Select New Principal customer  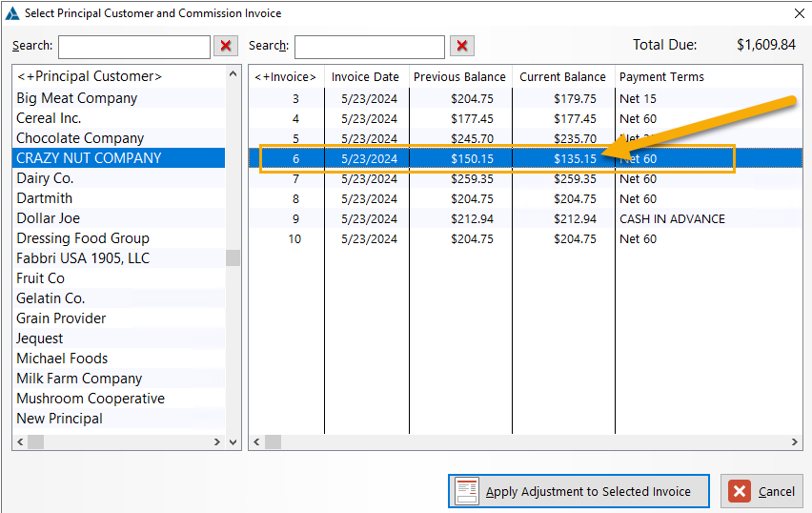119,419
